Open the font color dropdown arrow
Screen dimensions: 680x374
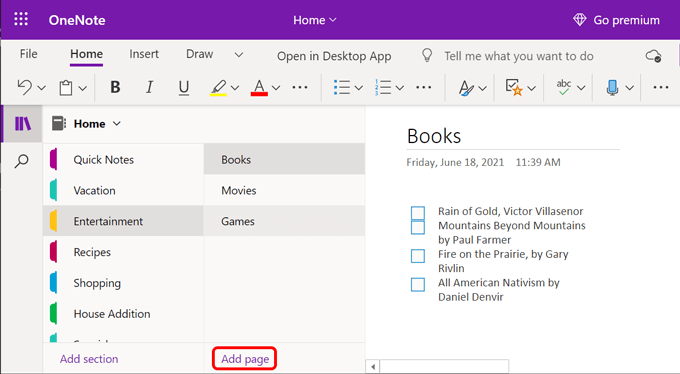276,88
